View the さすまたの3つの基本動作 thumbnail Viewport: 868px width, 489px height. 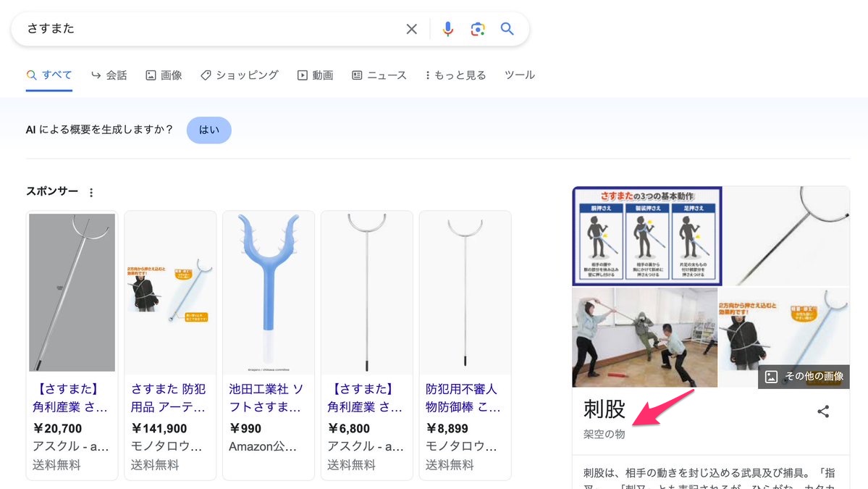646,236
